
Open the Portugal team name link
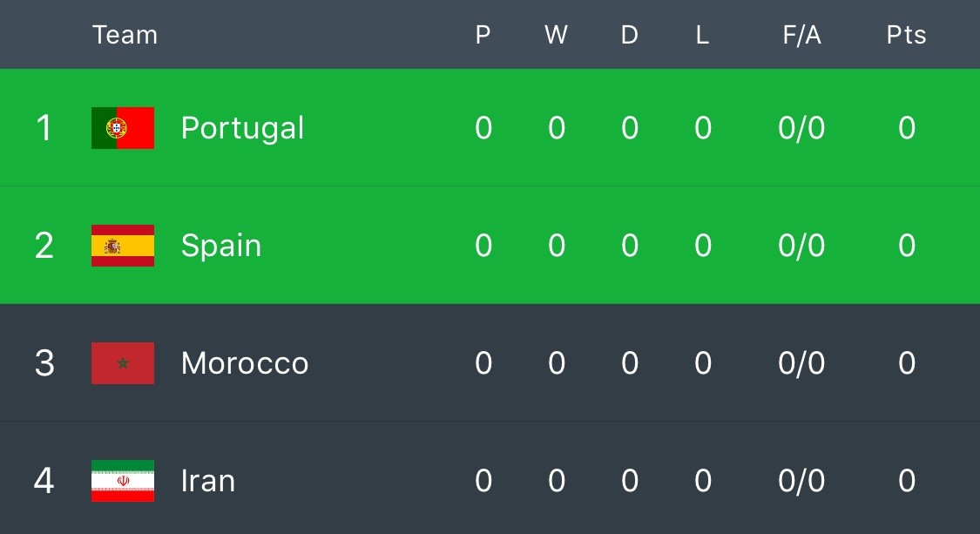(242, 129)
